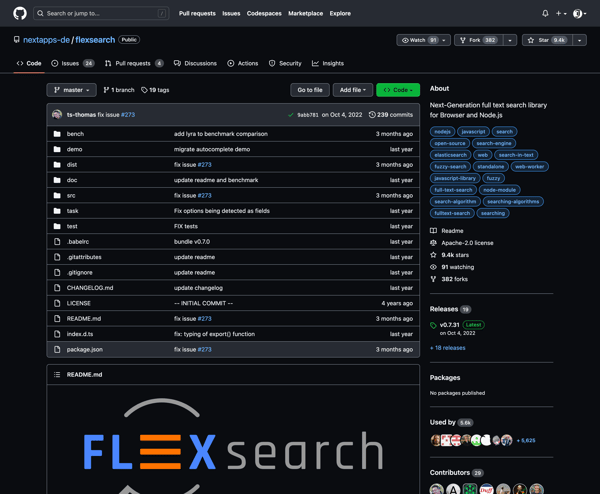The height and width of the screenshot is (494, 600).
Task: Open the test folder icon
Action: click(x=57, y=226)
